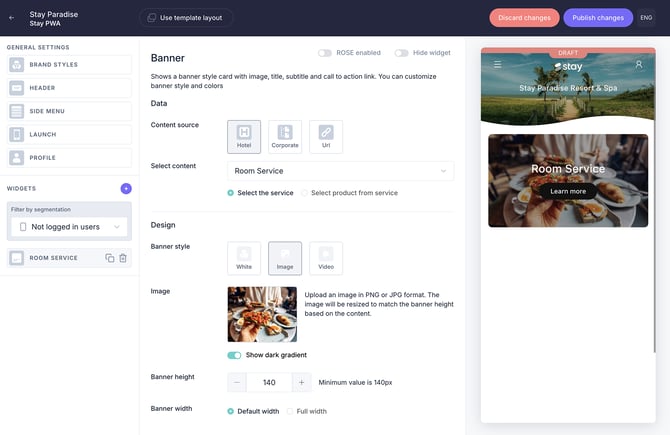The width and height of the screenshot is (670, 435).
Task: Expand the Not logged in users filter
Action: point(69,227)
